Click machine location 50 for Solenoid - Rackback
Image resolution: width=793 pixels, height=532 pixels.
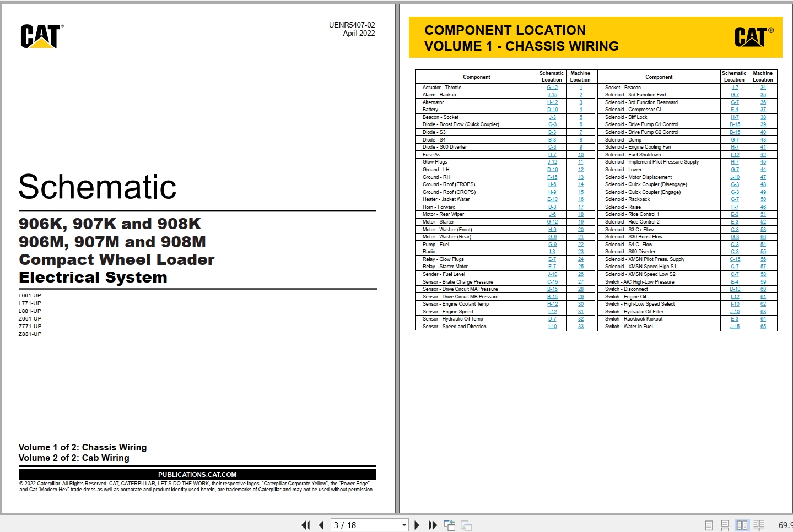tap(763, 199)
